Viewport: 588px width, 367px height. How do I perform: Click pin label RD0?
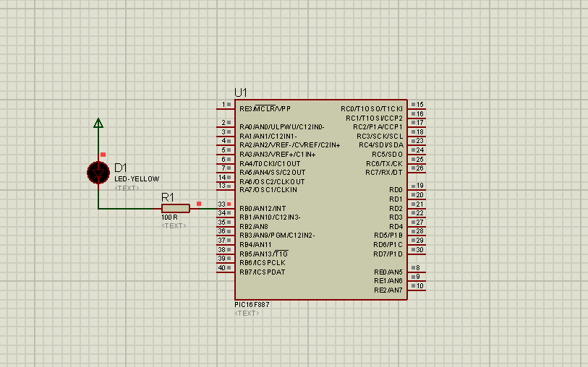(x=396, y=190)
